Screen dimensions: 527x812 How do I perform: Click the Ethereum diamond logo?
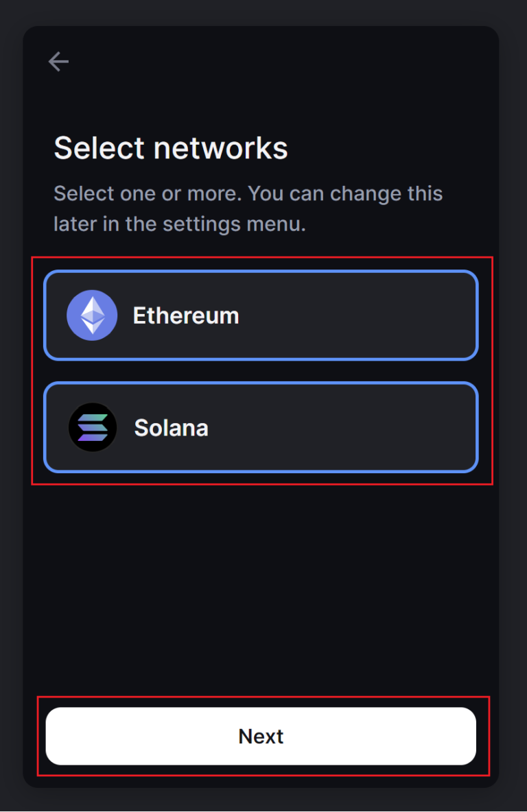click(x=92, y=315)
